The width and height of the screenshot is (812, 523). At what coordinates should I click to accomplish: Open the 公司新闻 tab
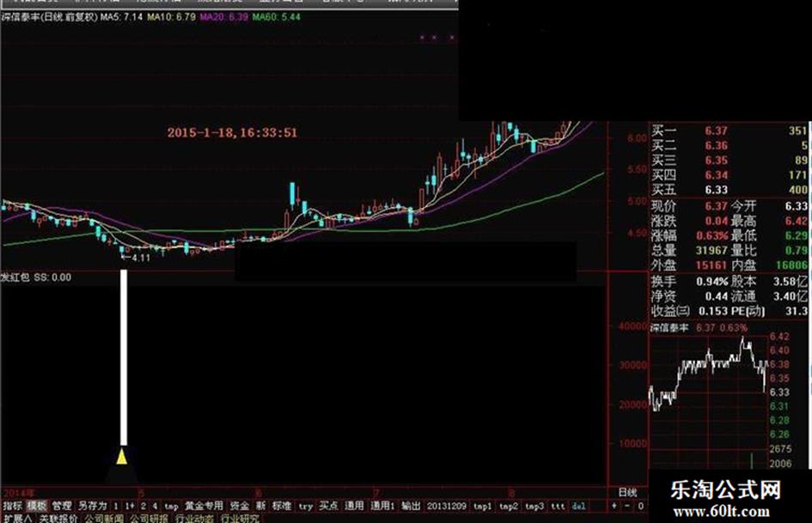tap(104, 518)
